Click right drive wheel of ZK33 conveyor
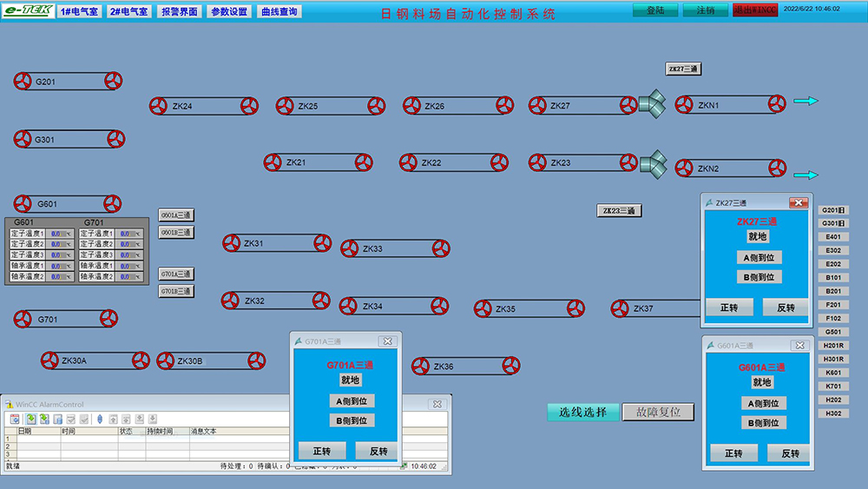Screen dimensions: 868x489 point(441,248)
